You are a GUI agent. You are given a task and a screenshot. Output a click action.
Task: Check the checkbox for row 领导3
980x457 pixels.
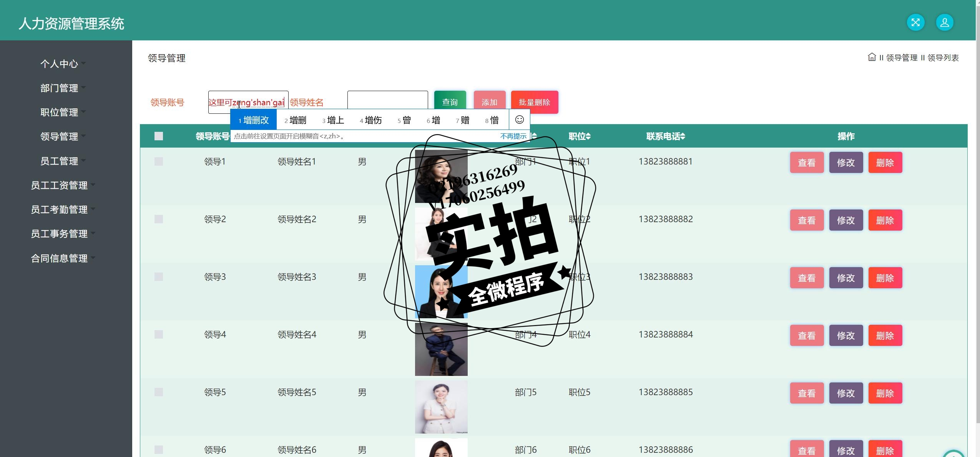159,277
